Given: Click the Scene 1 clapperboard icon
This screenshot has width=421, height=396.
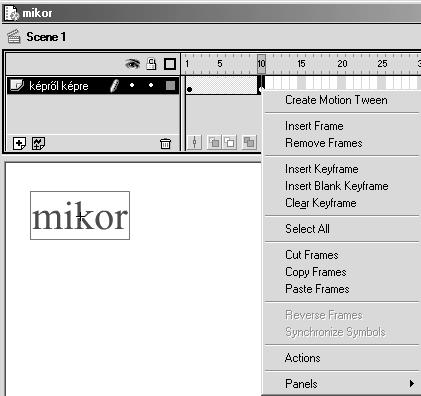Looking at the screenshot, I should (x=14, y=37).
